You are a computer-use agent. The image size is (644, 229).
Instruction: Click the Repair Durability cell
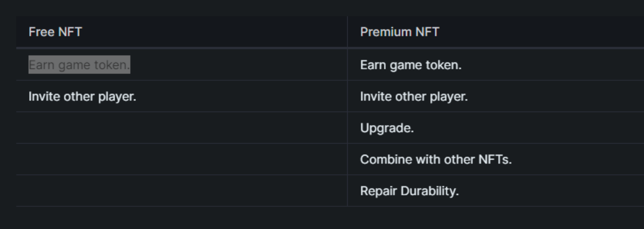tap(409, 191)
